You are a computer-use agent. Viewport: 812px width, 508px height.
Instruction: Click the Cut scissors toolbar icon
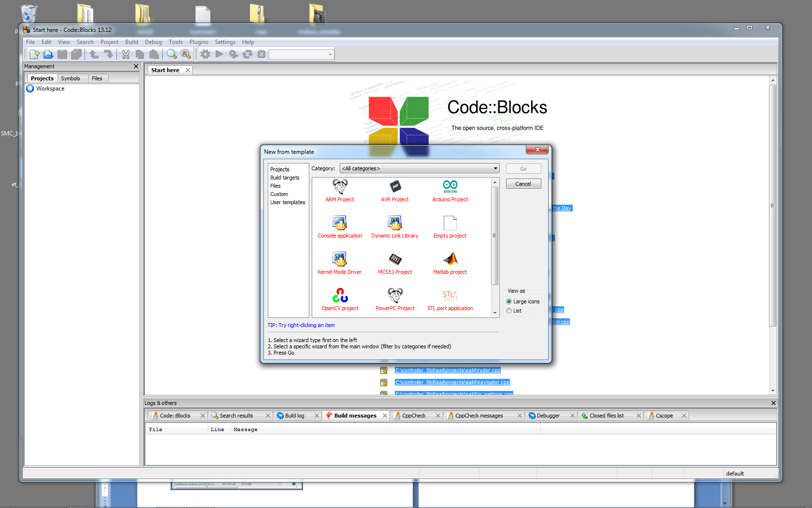click(126, 54)
